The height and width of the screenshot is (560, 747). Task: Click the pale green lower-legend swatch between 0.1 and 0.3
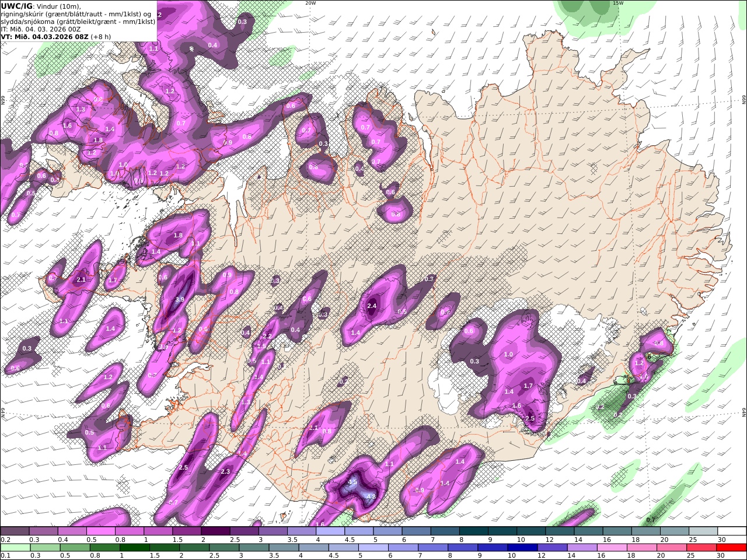pyautogui.click(x=15, y=548)
